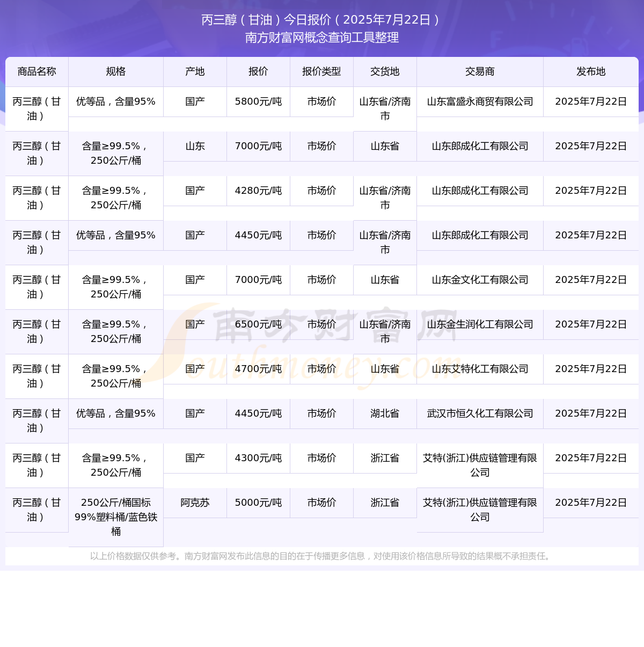This screenshot has width=644, height=647.
Task: Select the 交货地 column header
Action: pos(385,71)
